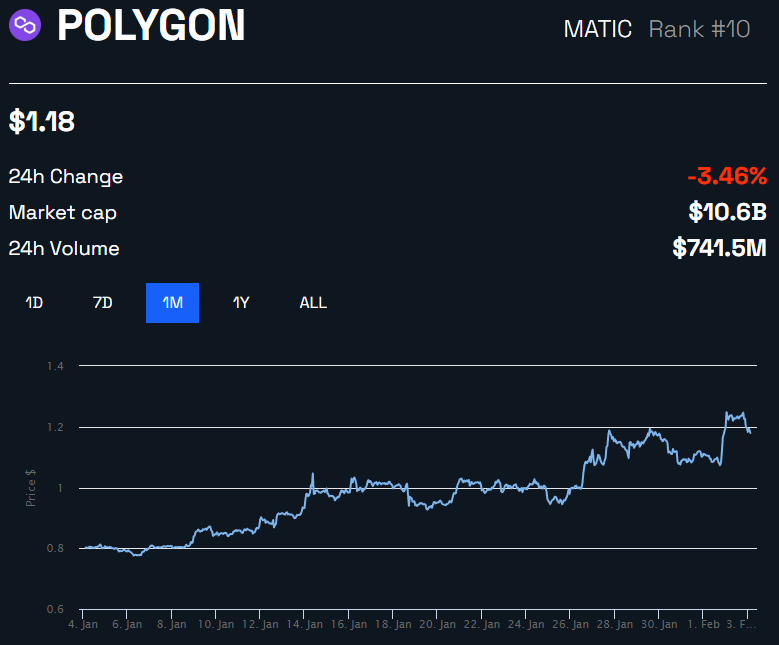Click the 24h Volume label
The height and width of the screenshot is (645, 779).
64,249
